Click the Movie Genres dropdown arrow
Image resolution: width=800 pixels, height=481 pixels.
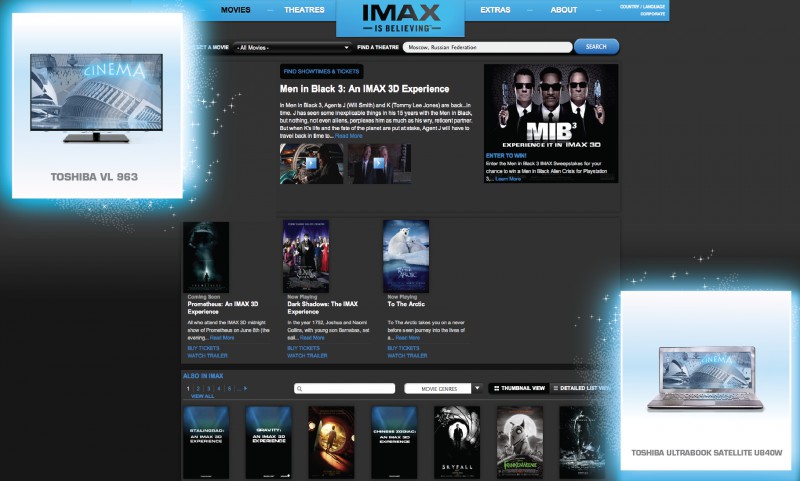tap(477, 388)
